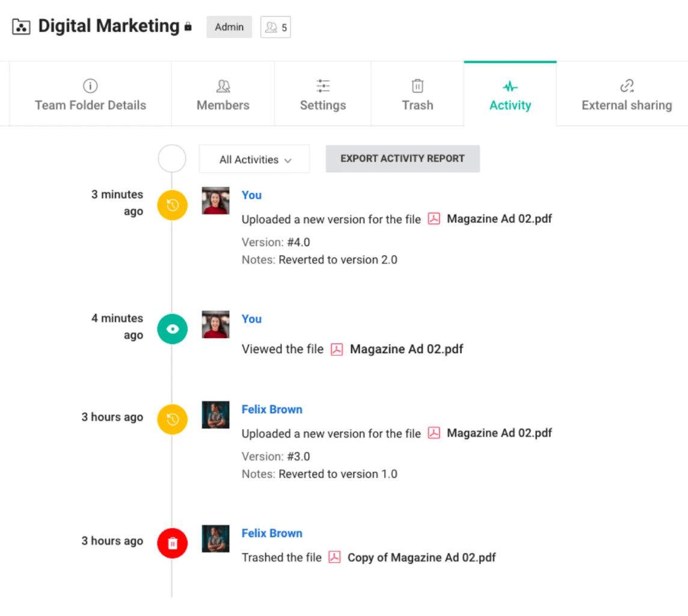The image size is (688, 616).
Task: Open Magazine Ad 02.pdf from version #4.0 entry
Action: 499,219
